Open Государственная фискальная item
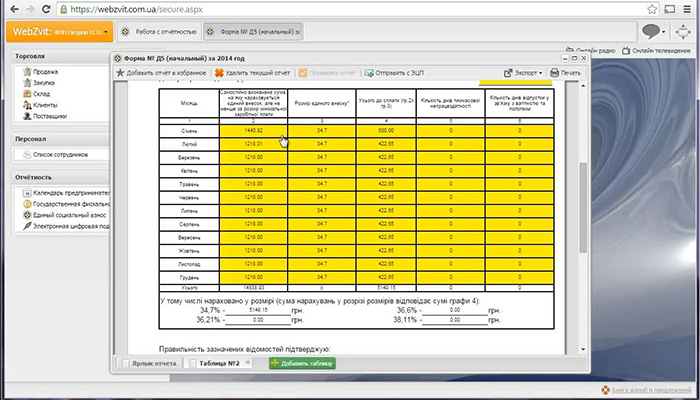The image size is (700, 400). click(67, 204)
